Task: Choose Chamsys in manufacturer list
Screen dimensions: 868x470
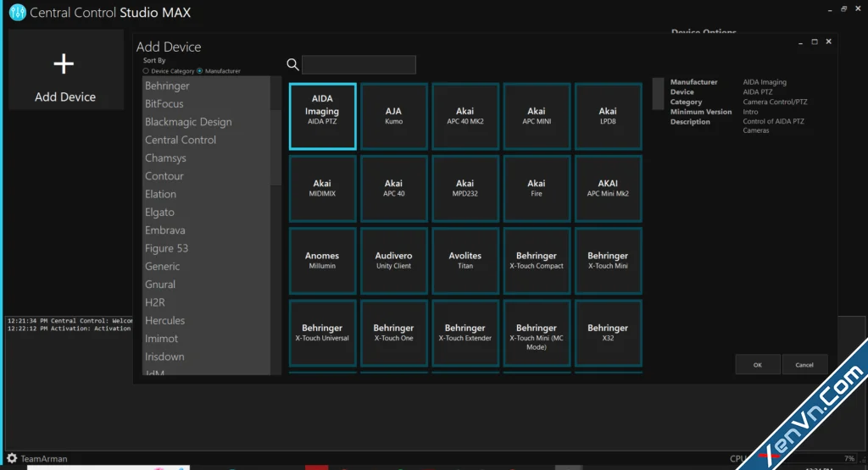Action: click(206, 158)
